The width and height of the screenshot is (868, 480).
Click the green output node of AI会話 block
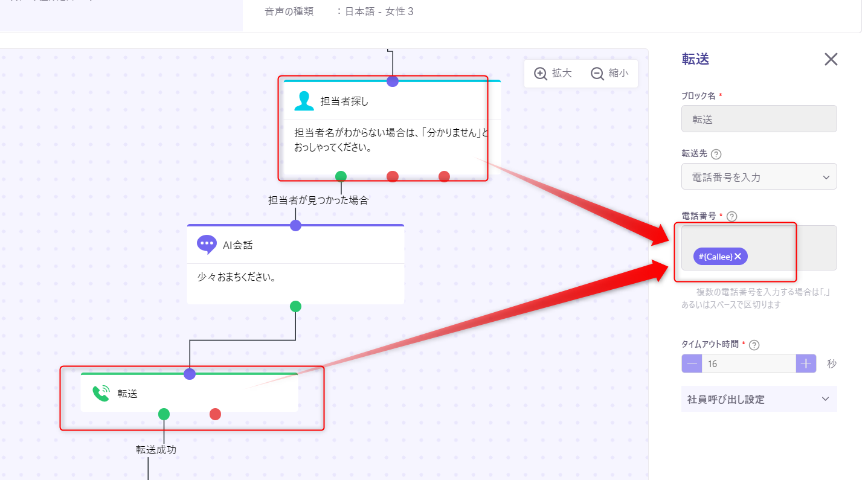[x=295, y=306]
